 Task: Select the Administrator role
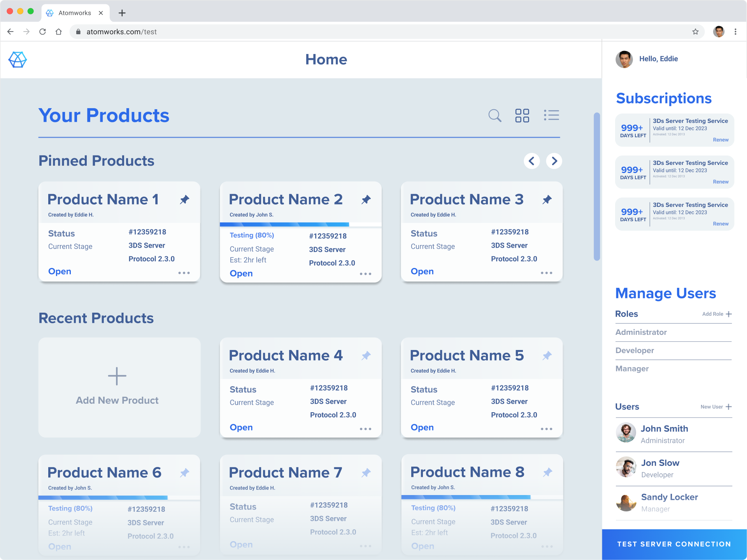click(x=641, y=332)
